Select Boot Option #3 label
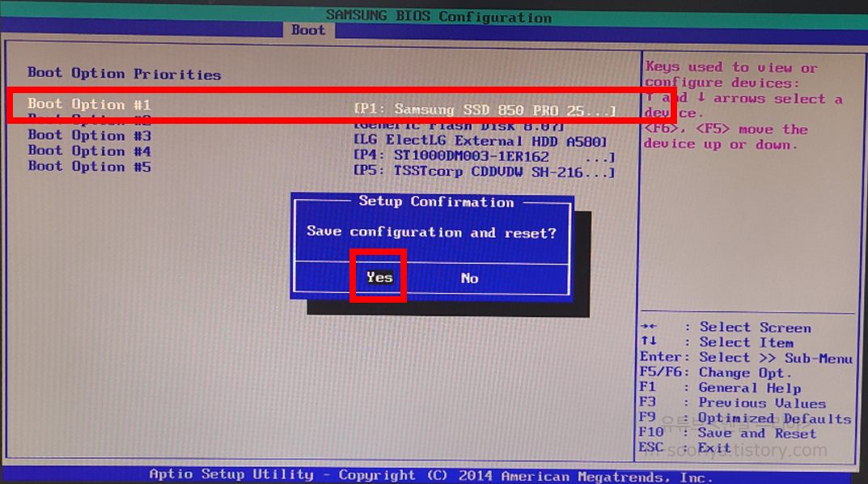Image resolution: width=868 pixels, height=484 pixels. click(90, 135)
